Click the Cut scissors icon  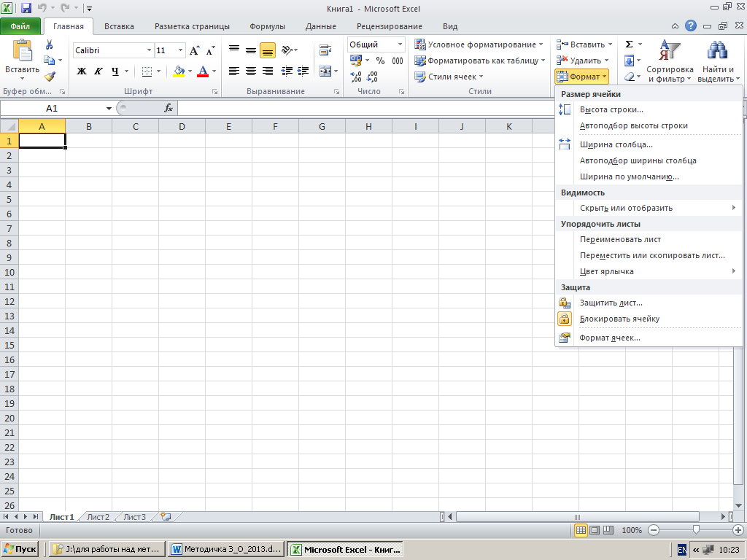pyautogui.click(x=49, y=45)
